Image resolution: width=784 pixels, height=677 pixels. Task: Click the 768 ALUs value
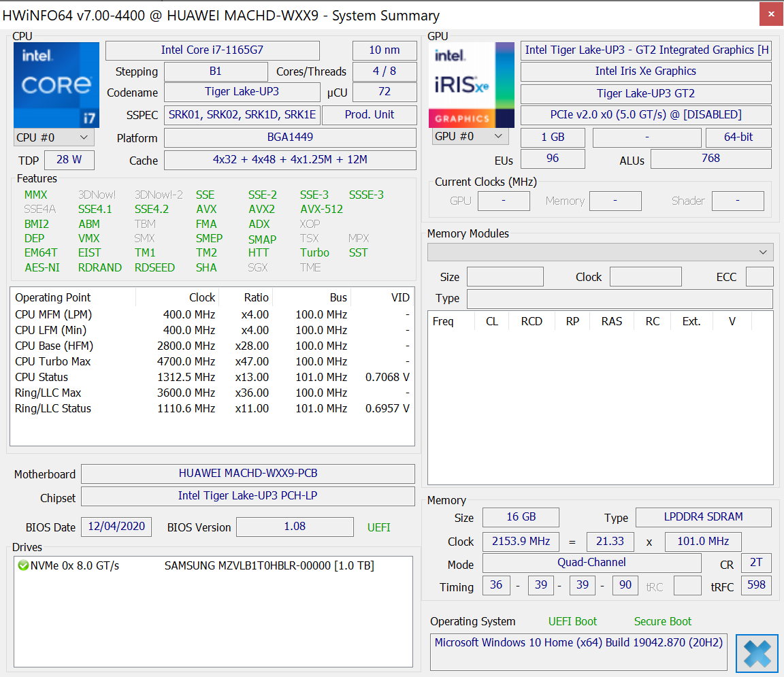coord(711,159)
